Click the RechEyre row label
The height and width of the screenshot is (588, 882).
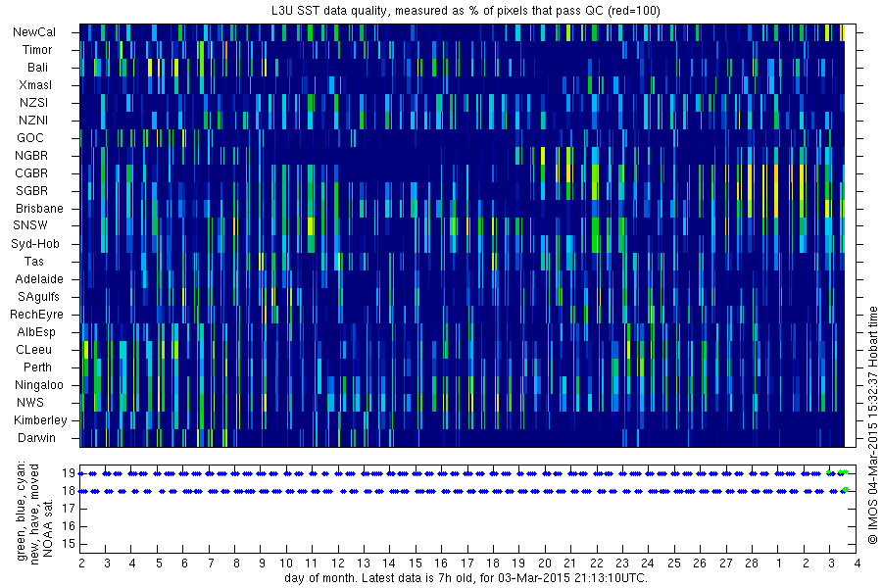(36, 315)
